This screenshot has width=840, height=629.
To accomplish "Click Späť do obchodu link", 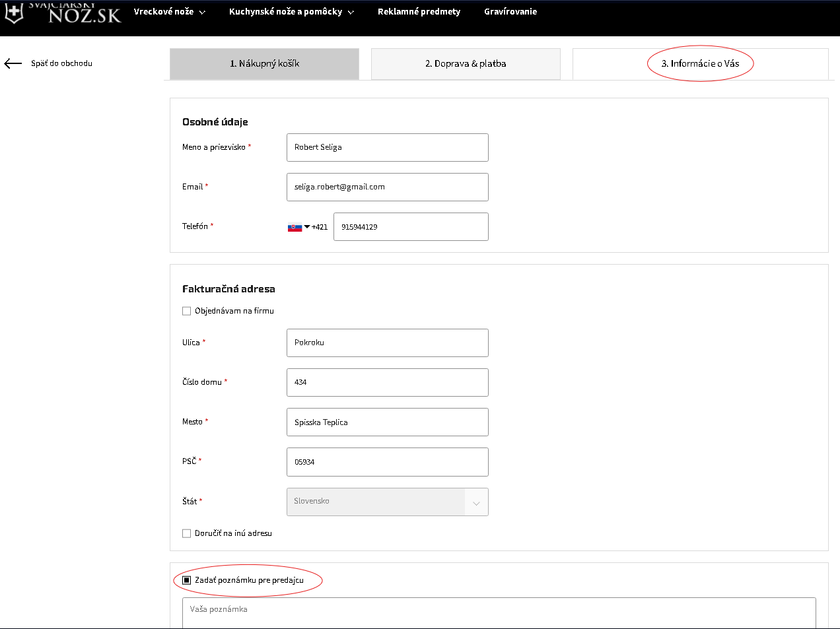I will 61,63.
